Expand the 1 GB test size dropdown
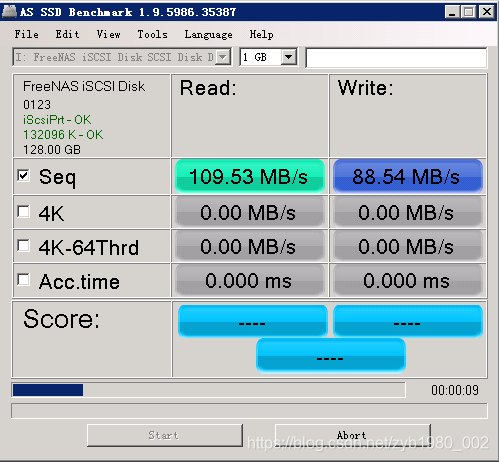 pyautogui.click(x=288, y=57)
